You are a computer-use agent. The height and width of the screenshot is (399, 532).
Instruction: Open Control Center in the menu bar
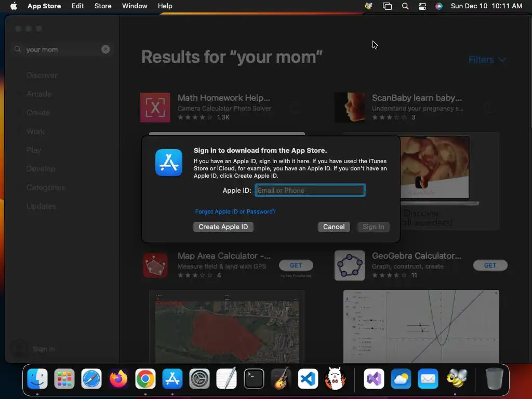tap(422, 6)
